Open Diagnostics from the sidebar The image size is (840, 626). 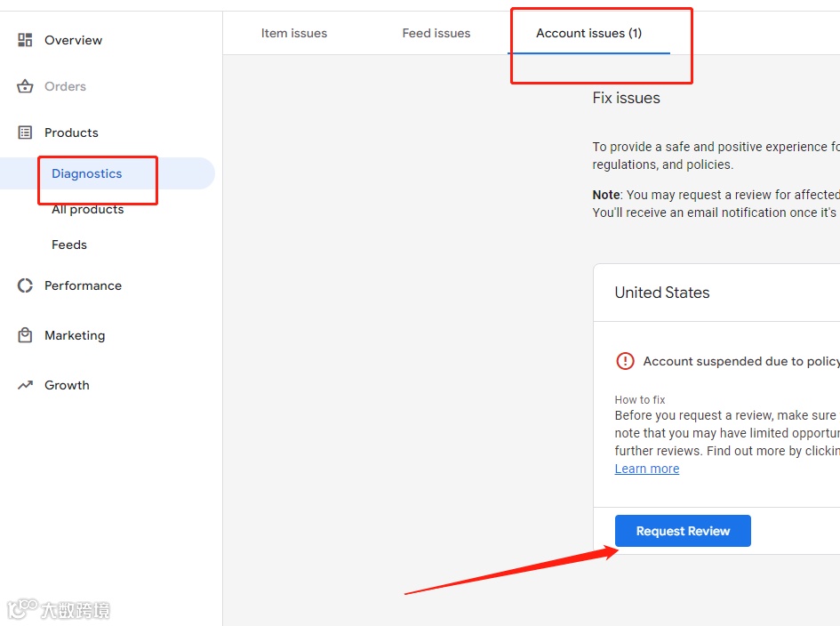point(86,173)
